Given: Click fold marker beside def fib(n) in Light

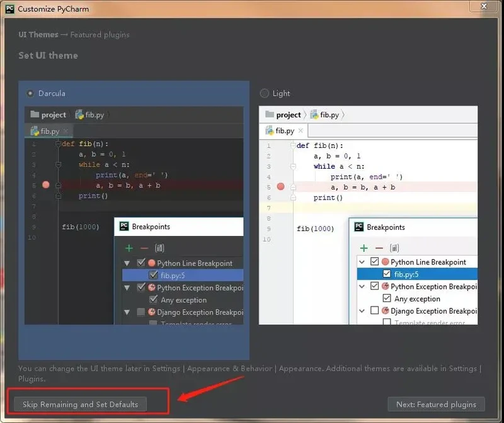Looking at the screenshot, I should (293, 145).
